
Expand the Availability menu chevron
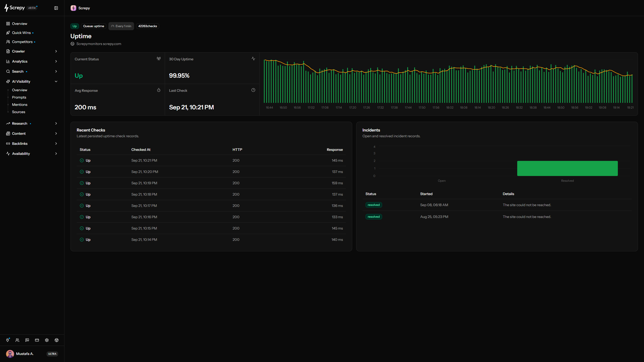56,154
